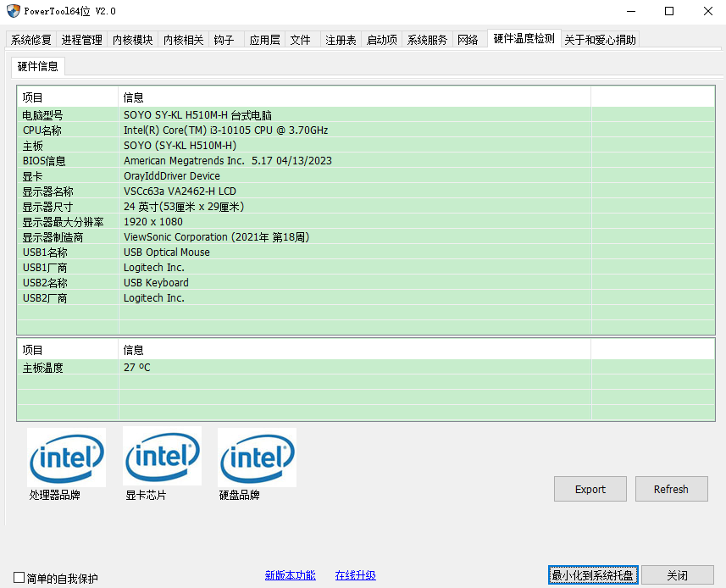Open the 新版本功能 link
726x588 pixels.
point(290,575)
